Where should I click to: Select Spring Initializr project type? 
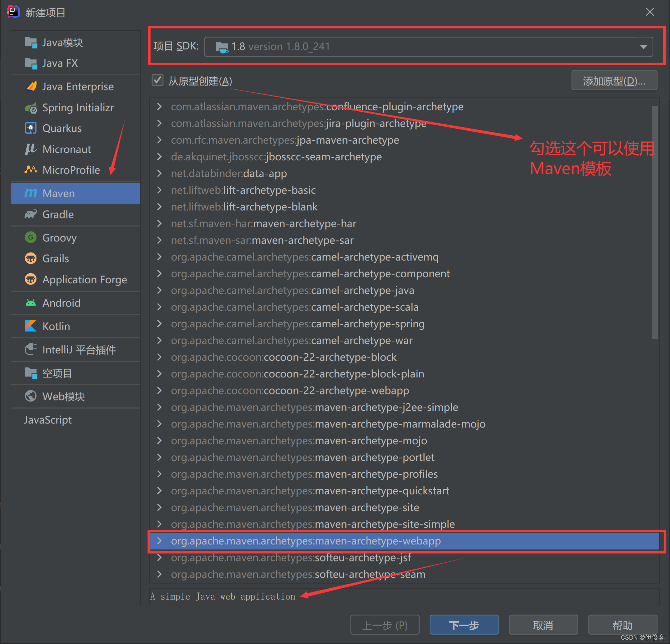[75, 108]
